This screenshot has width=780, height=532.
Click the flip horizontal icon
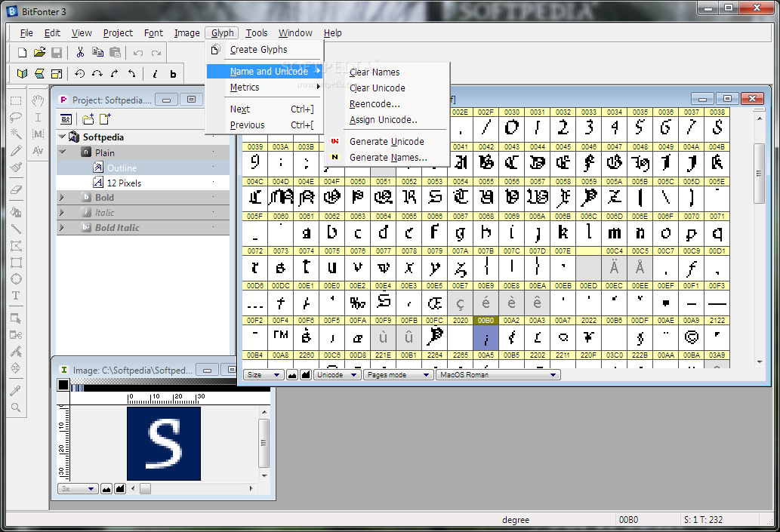pos(22,74)
